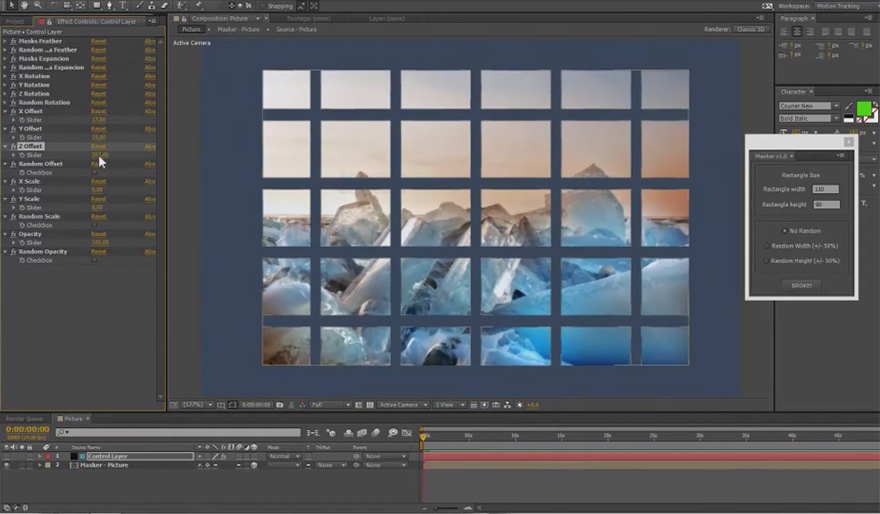The image size is (880, 514).
Task: Select the Masker v1.0 panel tab
Action: point(771,156)
